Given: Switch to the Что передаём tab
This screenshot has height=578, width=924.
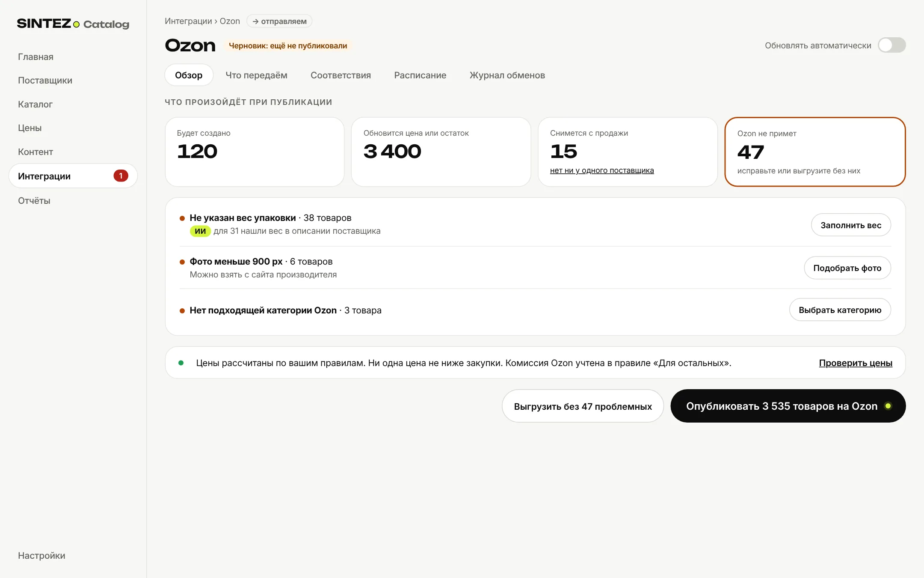Looking at the screenshot, I should (x=256, y=75).
